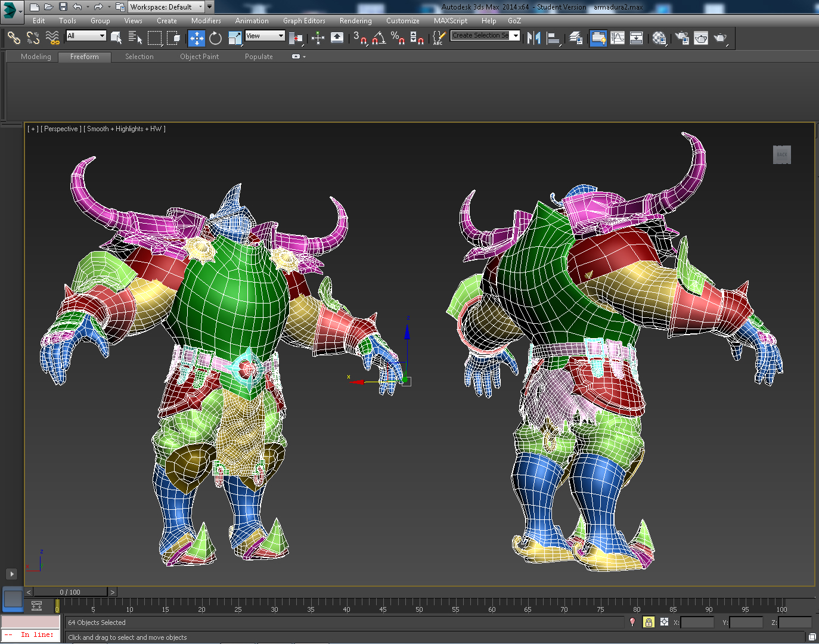819x644 pixels.
Task: Click the Select and Link chain icon
Action: (x=14, y=38)
